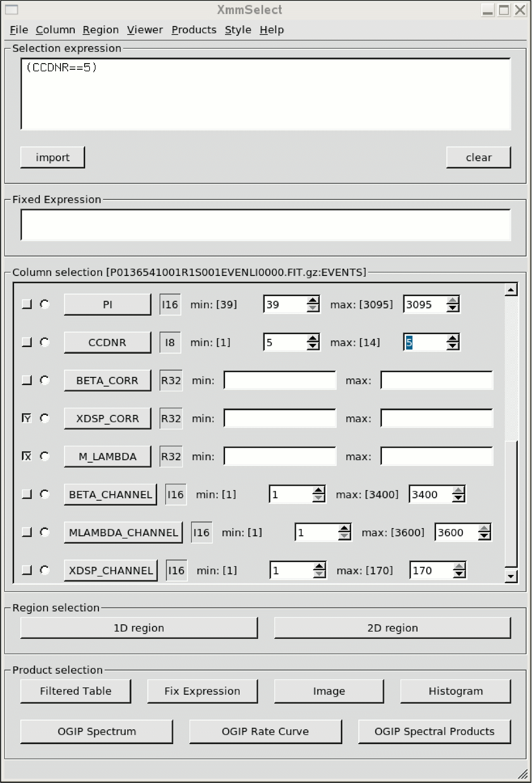
Task: Click the BETA_CORR min input field
Action: point(280,380)
